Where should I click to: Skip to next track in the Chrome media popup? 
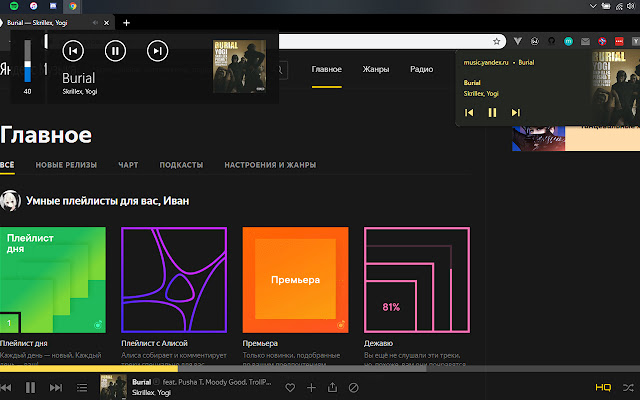click(x=516, y=113)
